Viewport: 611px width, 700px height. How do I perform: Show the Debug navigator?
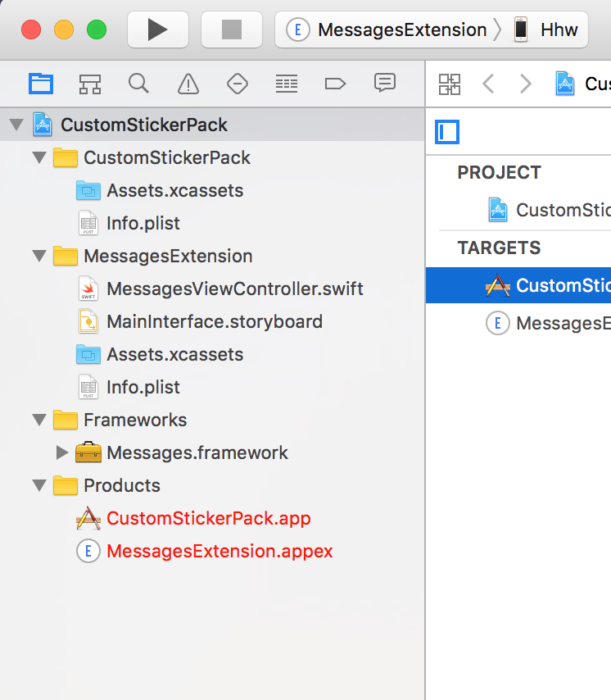(x=286, y=83)
